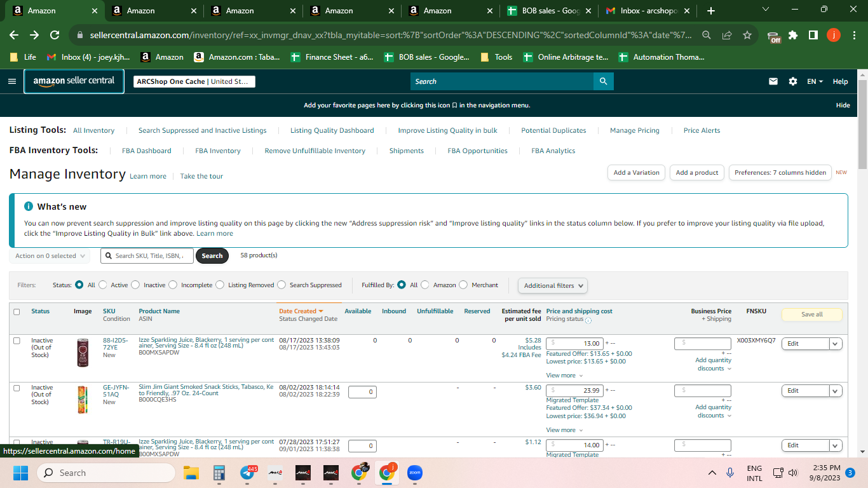The image size is (868, 488).
Task: Open the Life bookmarks folder
Action: (x=23, y=57)
